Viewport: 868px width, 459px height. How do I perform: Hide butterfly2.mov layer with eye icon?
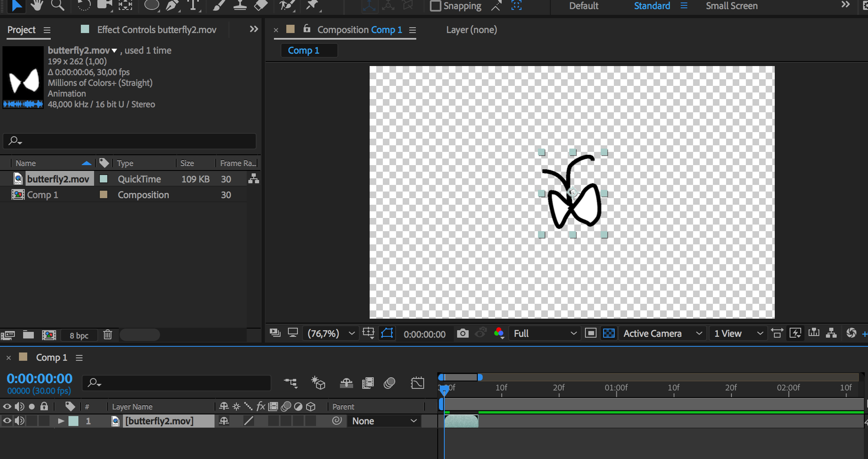pyautogui.click(x=7, y=421)
